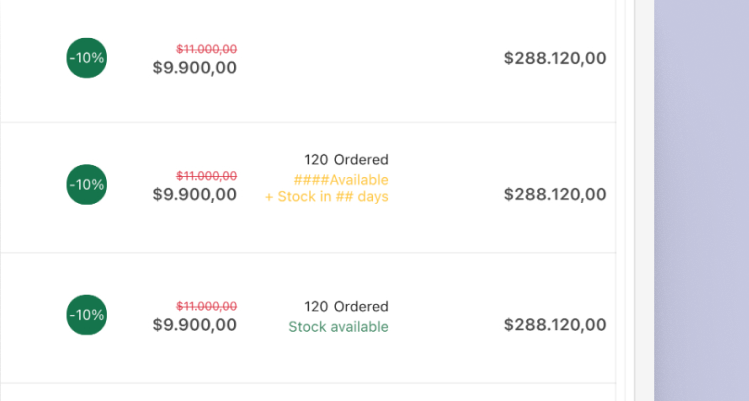Viewport: 749px width, 401px height.
Task: Click the gray vertical strip beside the list
Action: coord(644,200)
